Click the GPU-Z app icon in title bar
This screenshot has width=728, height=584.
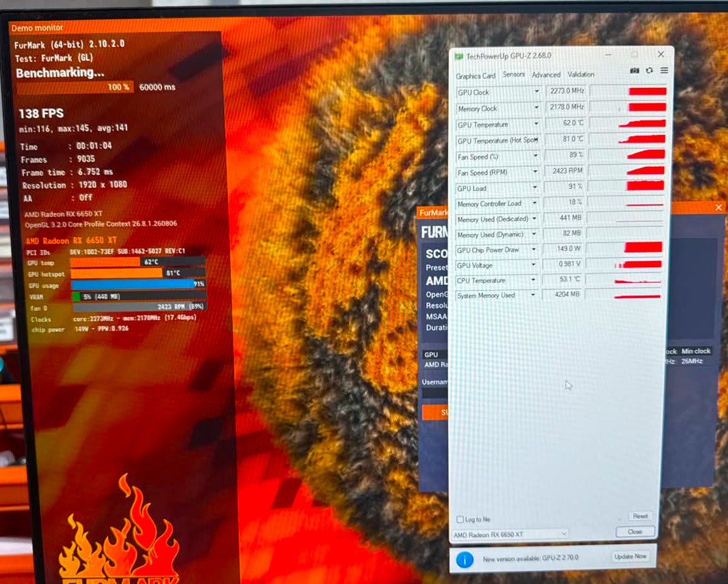click(x=459, y=56)
